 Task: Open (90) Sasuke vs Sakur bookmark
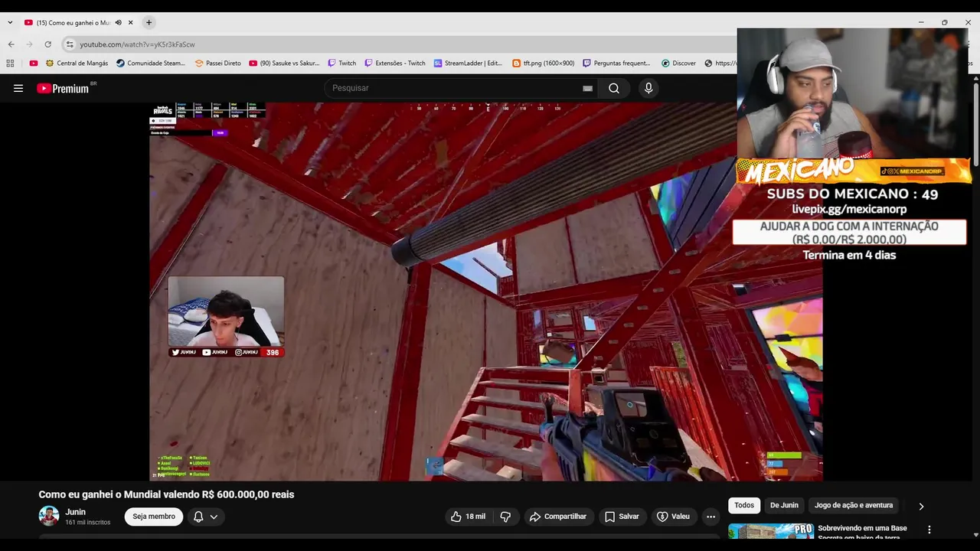click(284, 64)
